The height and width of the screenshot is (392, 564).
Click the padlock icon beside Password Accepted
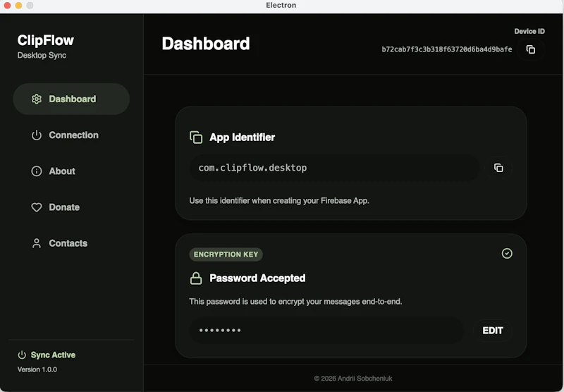tap(196, 278)
